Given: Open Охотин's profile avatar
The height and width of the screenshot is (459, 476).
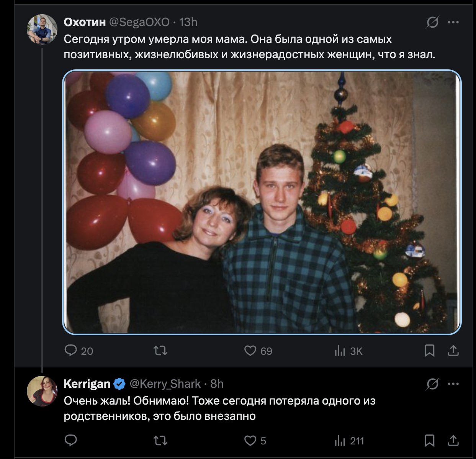Looking at the screenshot, I should coord(42,30).
